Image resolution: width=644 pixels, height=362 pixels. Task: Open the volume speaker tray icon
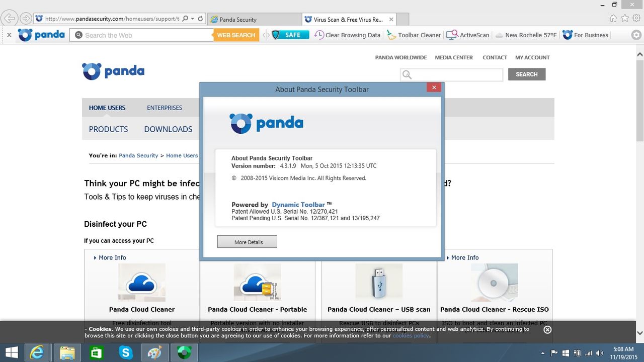pyautogui.click(x=600, y=353)
